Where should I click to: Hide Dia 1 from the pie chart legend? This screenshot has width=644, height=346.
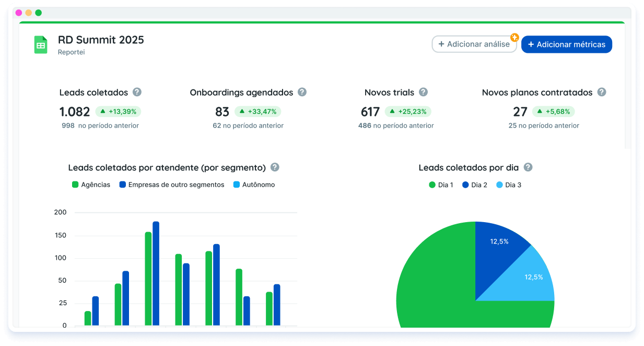pos(441,184)
